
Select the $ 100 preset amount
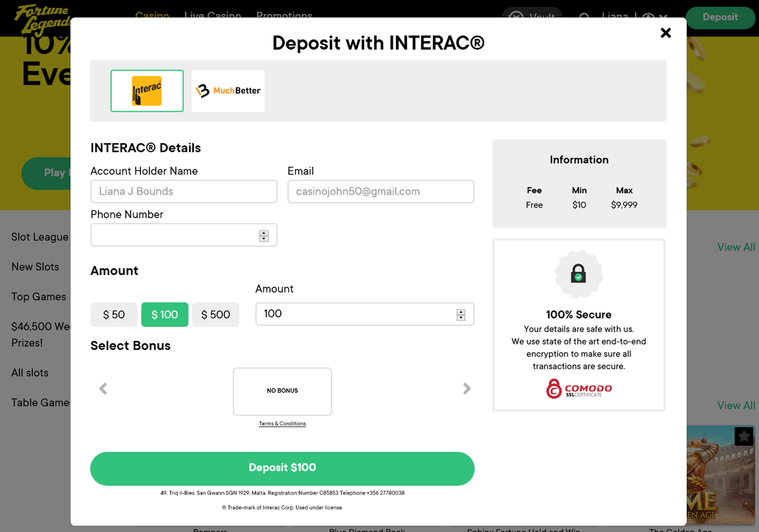coord(165,314)
